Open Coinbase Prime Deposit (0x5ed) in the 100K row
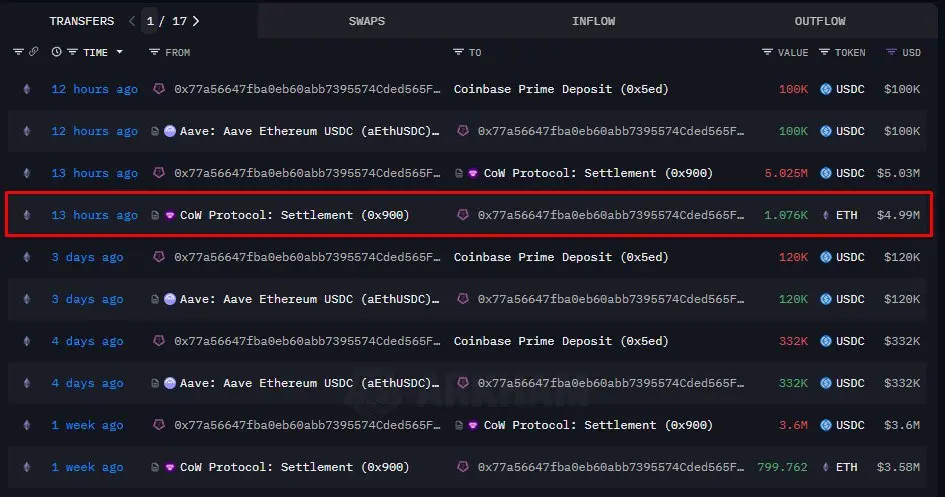 tap(561, 89)
